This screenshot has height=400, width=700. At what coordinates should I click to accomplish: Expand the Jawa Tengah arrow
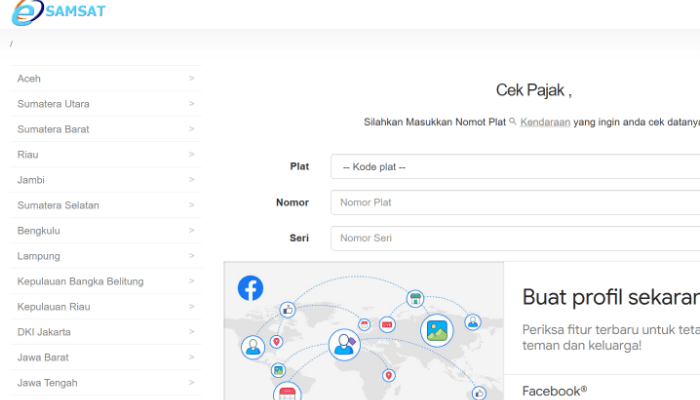point(191,382)
